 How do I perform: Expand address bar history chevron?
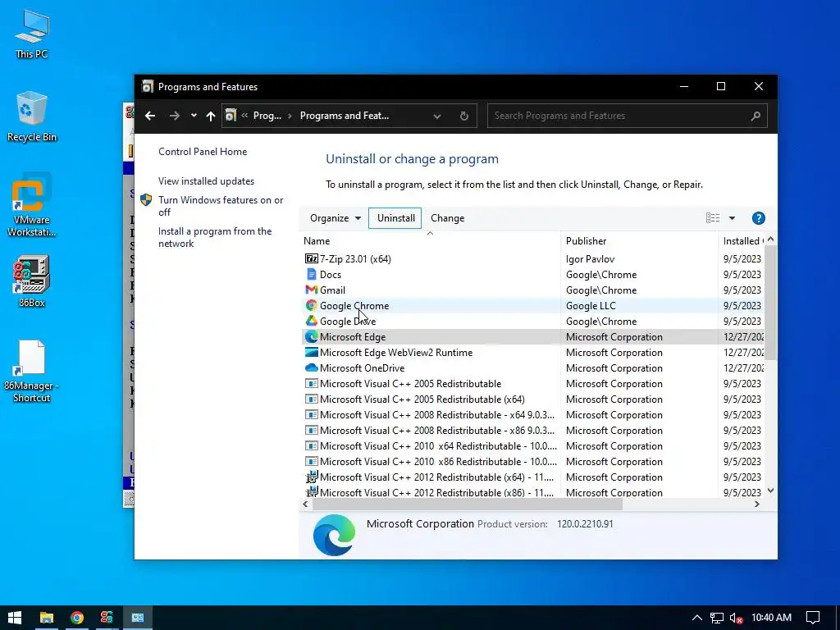437,116
